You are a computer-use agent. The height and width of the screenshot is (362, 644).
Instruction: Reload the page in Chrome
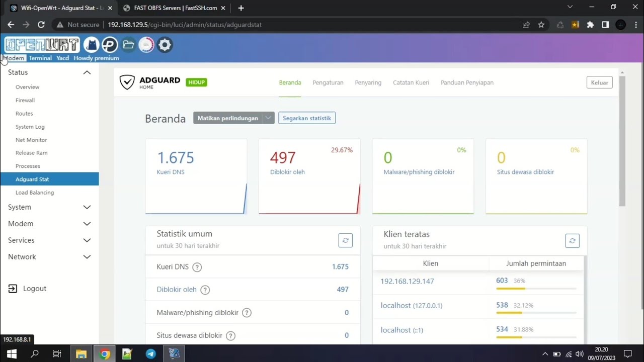tap(41, 25)
